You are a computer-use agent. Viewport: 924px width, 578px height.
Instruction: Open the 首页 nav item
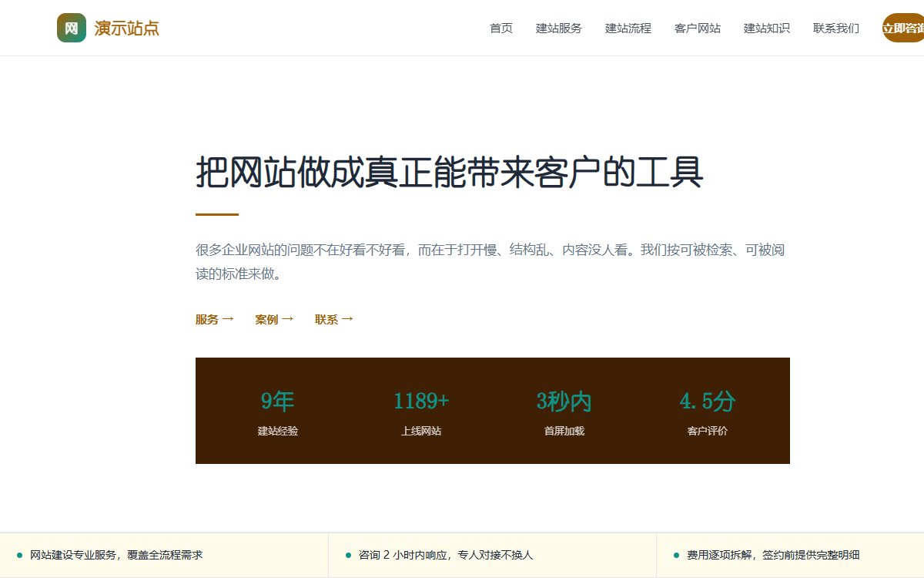[x=501, y=29]
